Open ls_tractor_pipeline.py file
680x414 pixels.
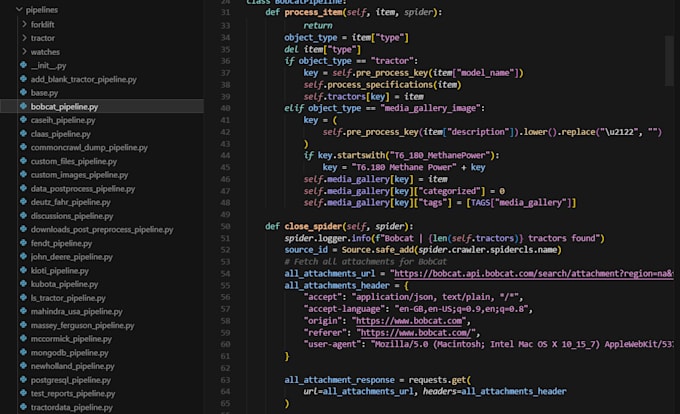click(x=68, y=298)
